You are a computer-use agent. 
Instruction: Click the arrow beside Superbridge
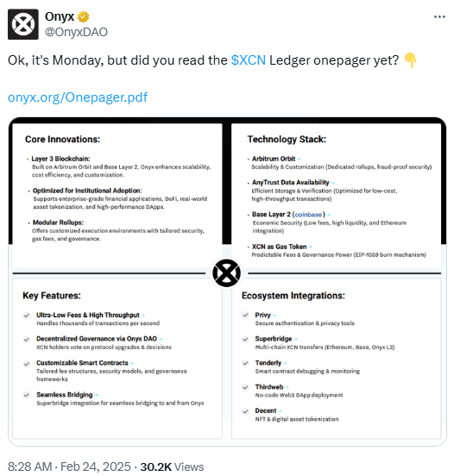296,339
